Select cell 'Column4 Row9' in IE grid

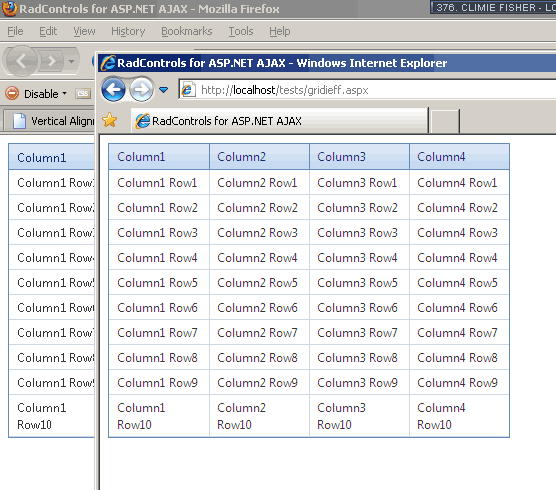[459, 383]
